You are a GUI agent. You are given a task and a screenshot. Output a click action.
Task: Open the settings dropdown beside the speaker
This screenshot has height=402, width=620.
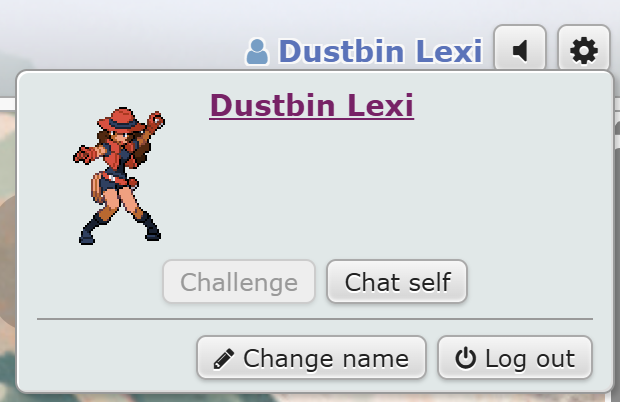coord(584,49)
